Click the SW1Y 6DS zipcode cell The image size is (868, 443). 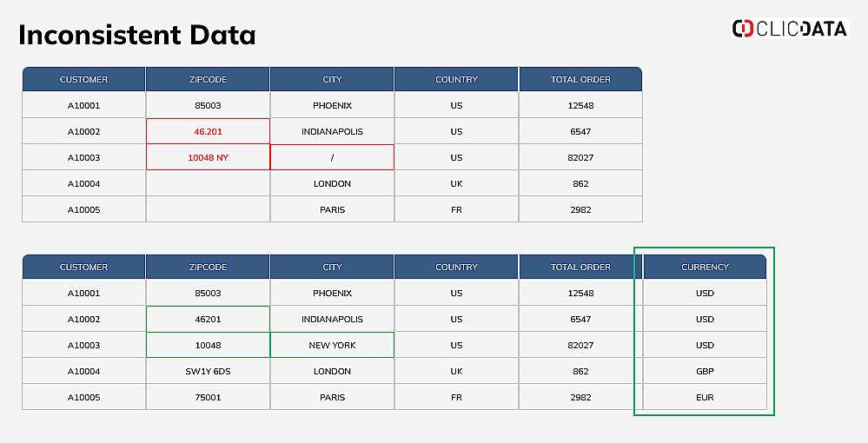click(x=208, y=371)
